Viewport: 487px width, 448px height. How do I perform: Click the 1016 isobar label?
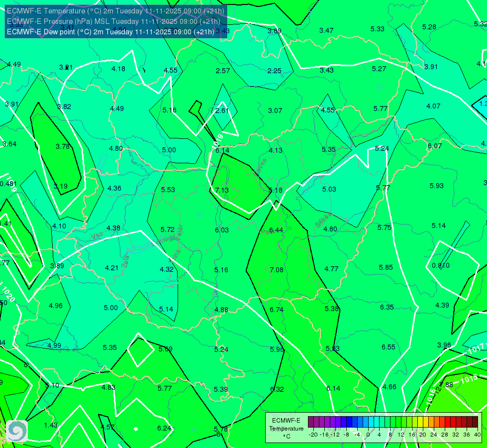tap(431, 397)
